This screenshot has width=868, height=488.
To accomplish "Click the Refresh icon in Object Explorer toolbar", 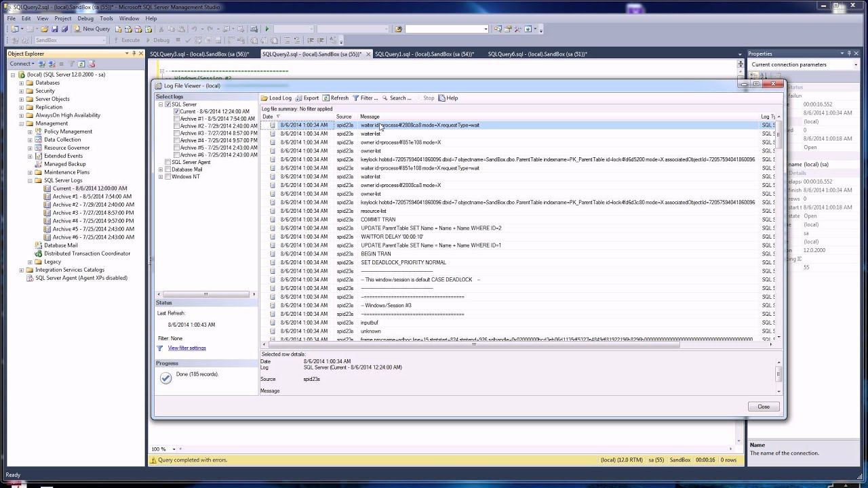I will click(x=83, y=64).
